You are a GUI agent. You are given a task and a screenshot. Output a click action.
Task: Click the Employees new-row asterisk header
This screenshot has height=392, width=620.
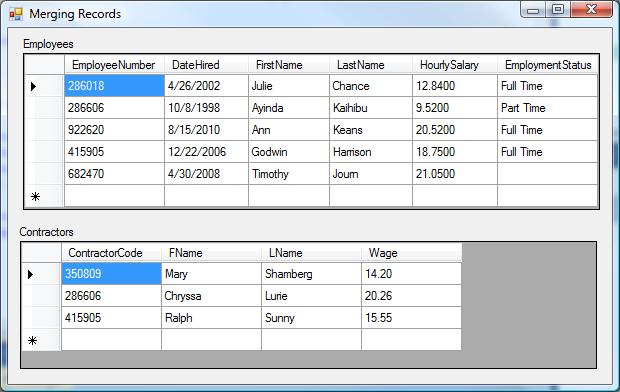point(44,196)
